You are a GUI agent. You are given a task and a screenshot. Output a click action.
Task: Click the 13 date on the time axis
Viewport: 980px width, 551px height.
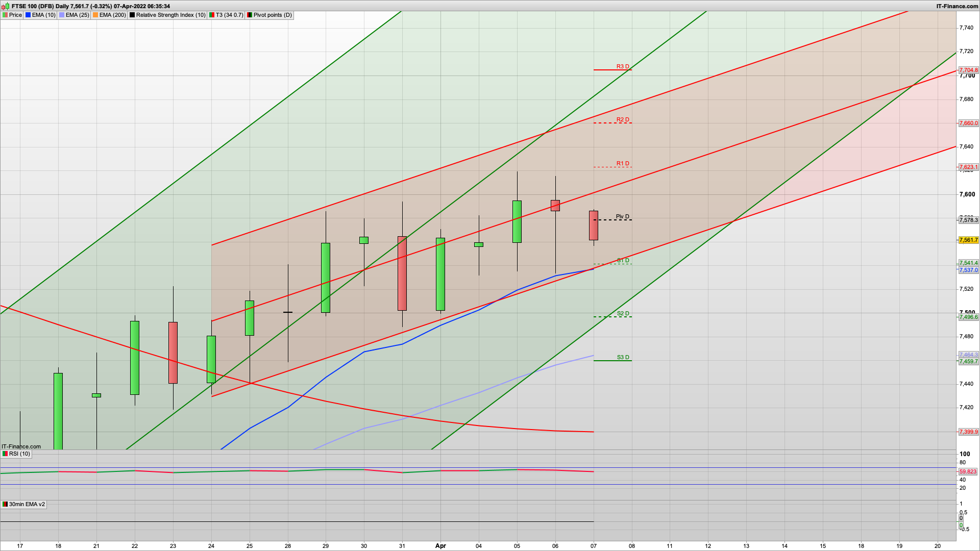(x=746, y=546)
